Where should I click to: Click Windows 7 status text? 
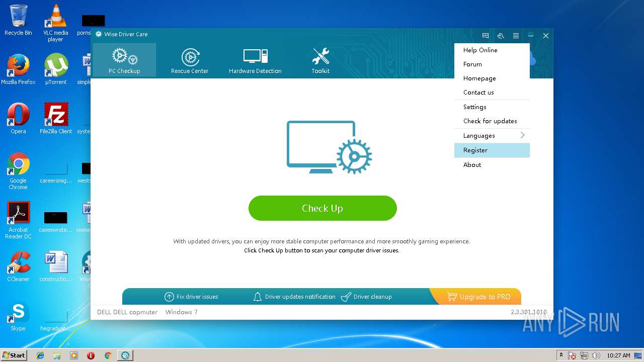181,312
